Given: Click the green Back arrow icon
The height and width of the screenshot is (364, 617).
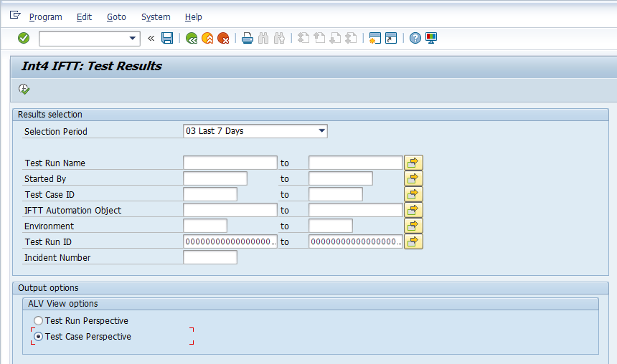Looking at the screenshot, I should tap(192, 38).
